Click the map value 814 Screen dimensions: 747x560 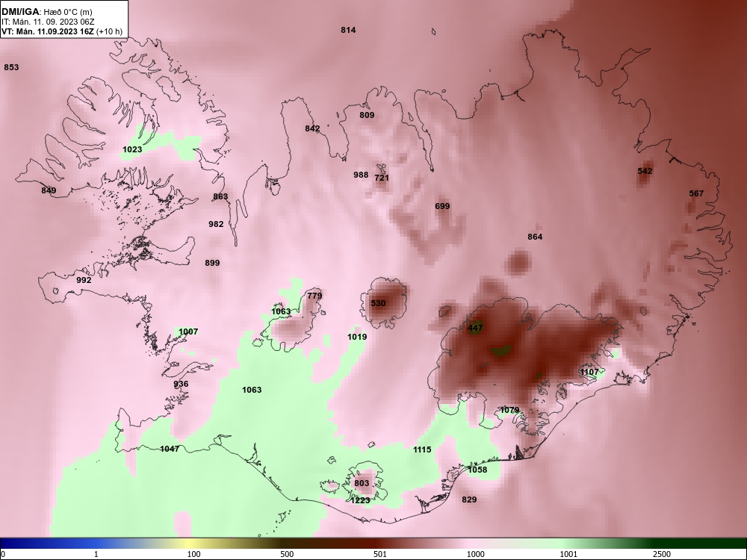(x=348, y=30)
